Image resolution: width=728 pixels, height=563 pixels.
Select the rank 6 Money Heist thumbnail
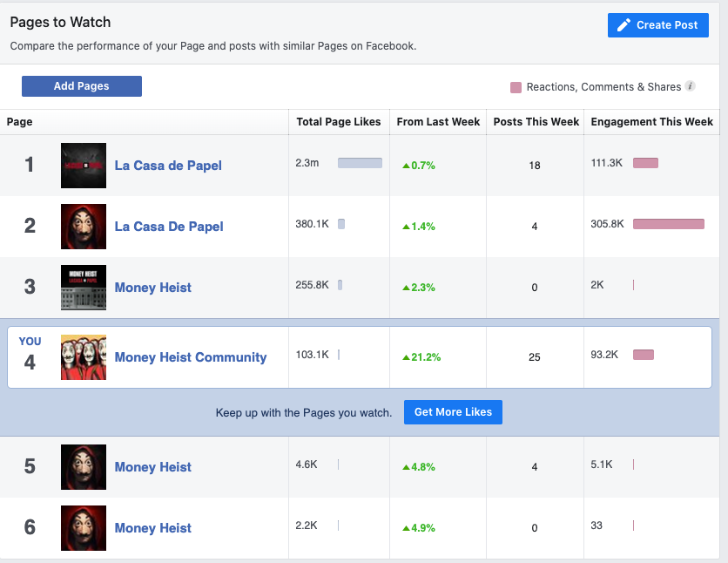click(84, 528)
